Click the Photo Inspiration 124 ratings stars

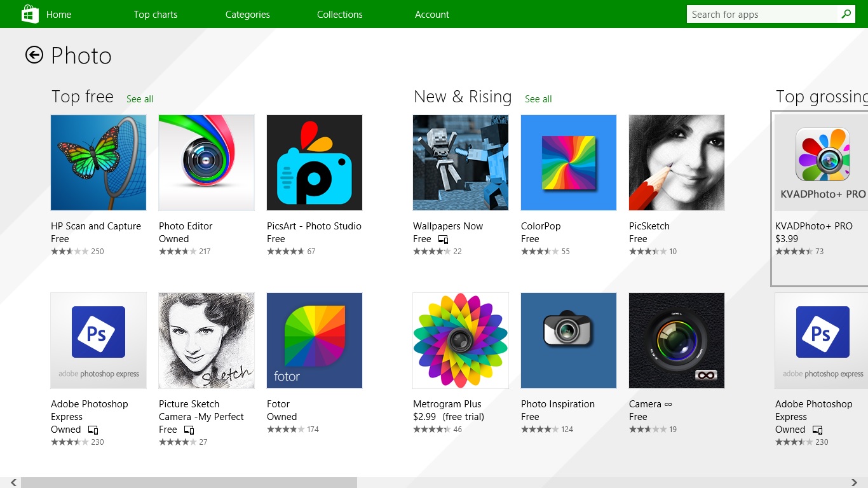pos(540,430)
